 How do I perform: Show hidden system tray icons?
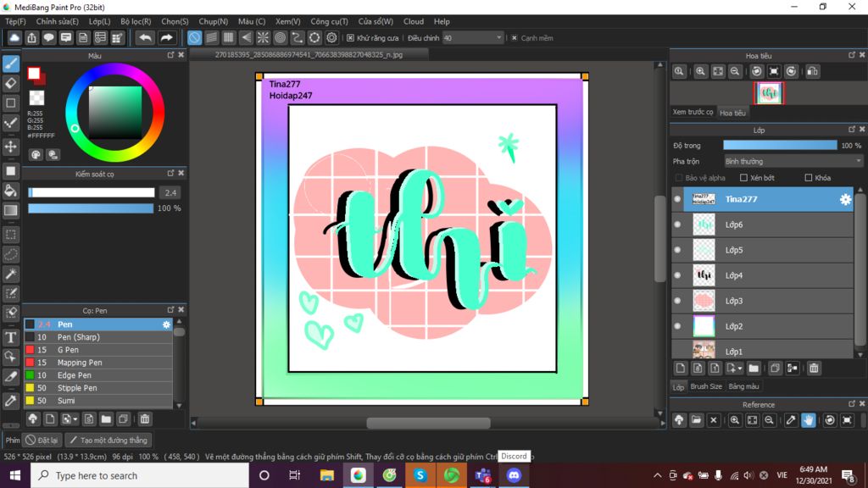pos(657,475)
